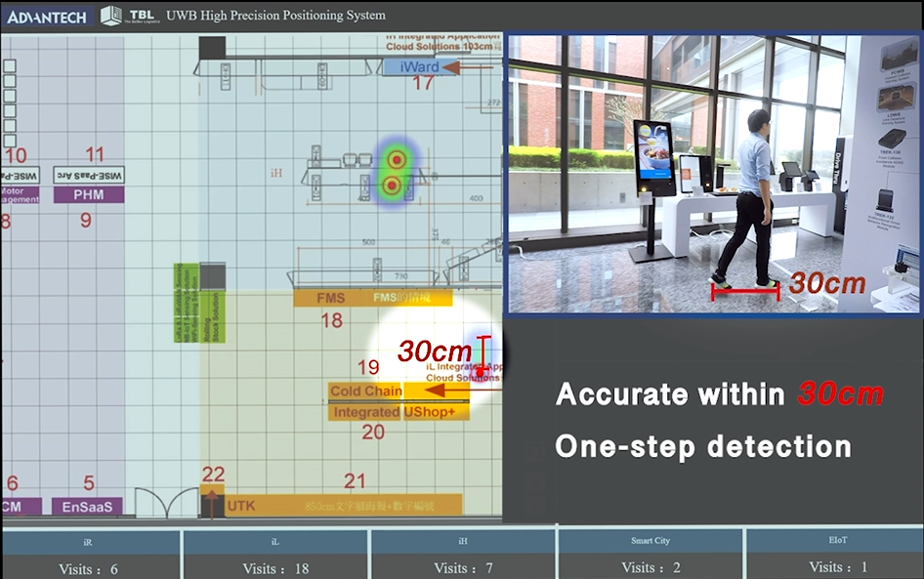924x579 pixels.
Task: Click booth number 19 on the map
Action: pos(368,367)
